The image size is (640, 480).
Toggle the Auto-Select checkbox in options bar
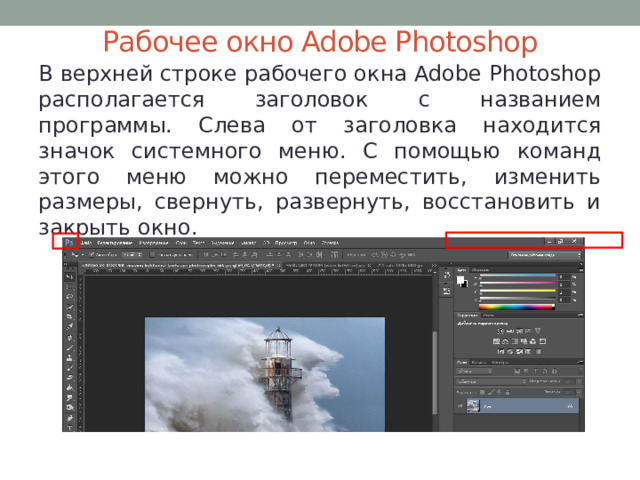(x=92, y=255)
